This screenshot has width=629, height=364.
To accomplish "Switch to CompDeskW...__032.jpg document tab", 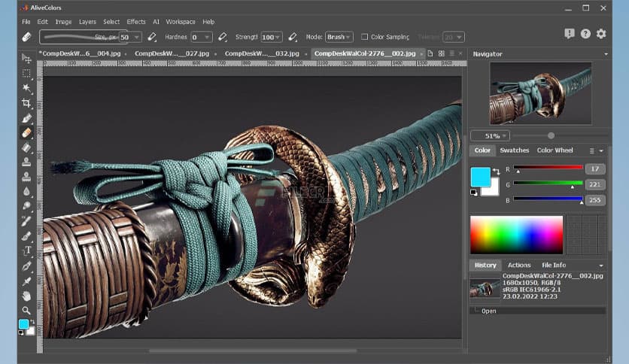I will pyautogui.click(x=262, y=53).
